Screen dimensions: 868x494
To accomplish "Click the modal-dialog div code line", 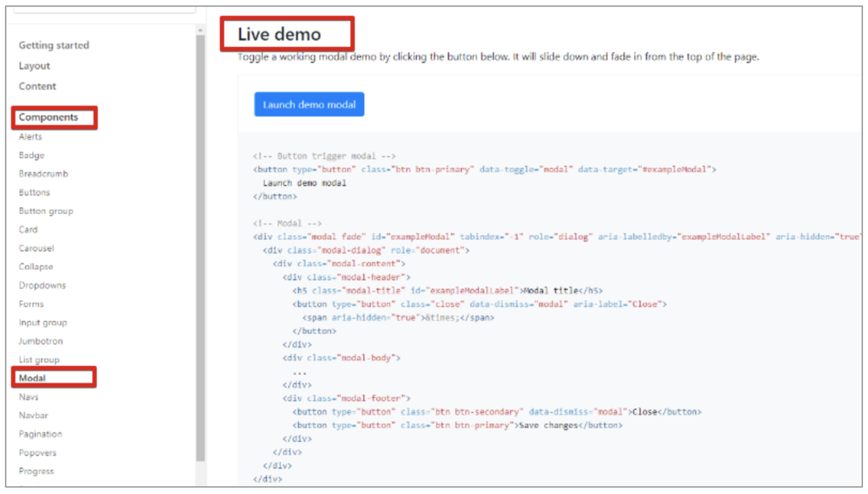I will 367,250.
